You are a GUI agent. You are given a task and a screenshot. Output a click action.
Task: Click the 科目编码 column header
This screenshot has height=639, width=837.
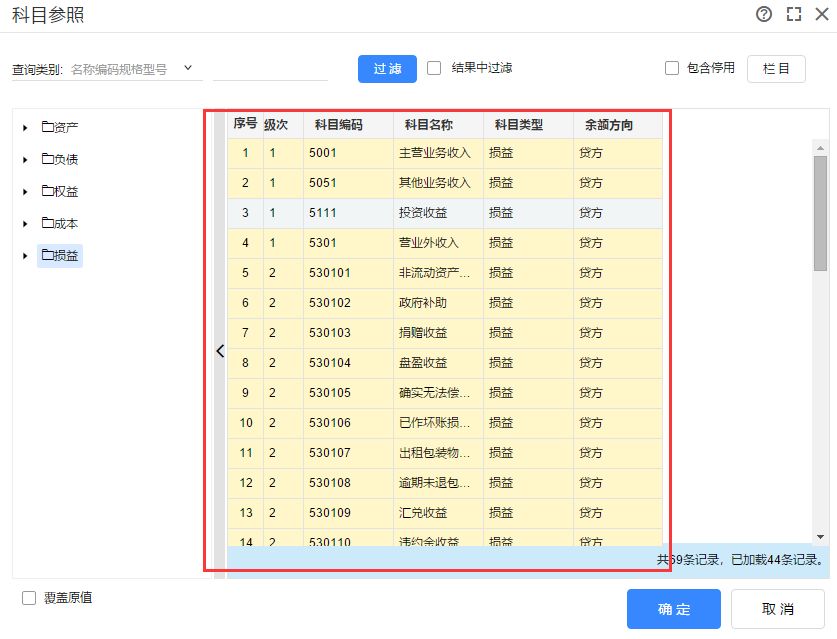[x=348, y=124]
